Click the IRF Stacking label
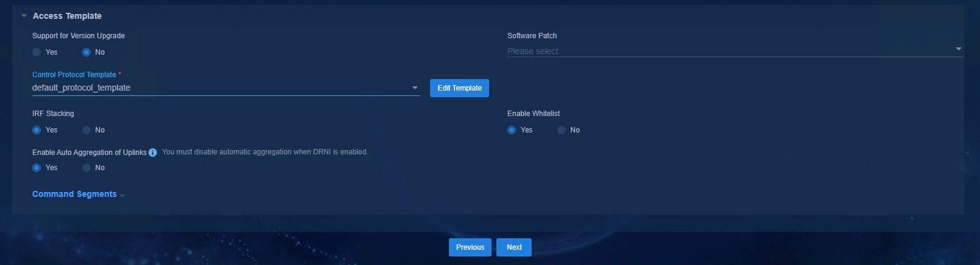The image size is (980, 265). point(53,114)
